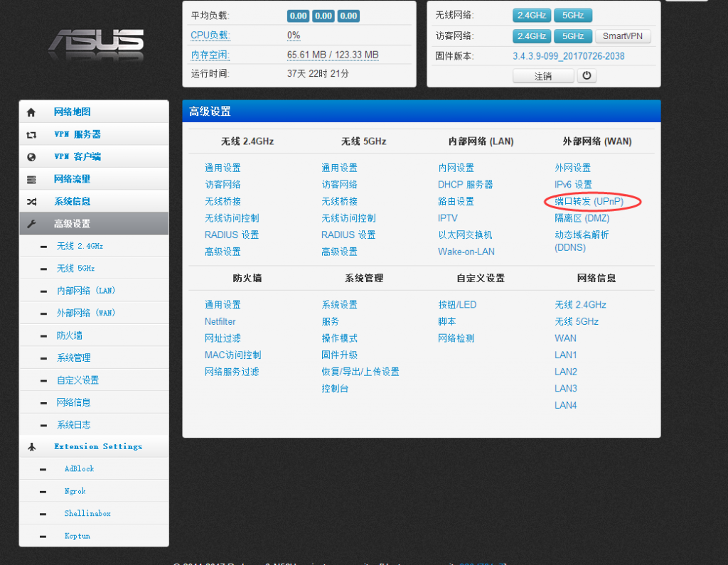Image resolution: width=728 pixels, height=565 pixels.
Task: Toggle the 无线网络 5GHz button
Action: pos(572,16)
